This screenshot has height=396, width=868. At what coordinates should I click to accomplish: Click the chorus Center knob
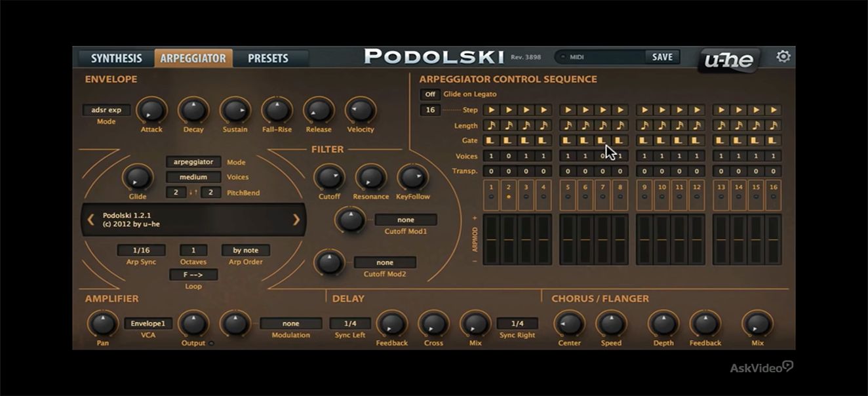pyautogui.click(x=569, y=324)
